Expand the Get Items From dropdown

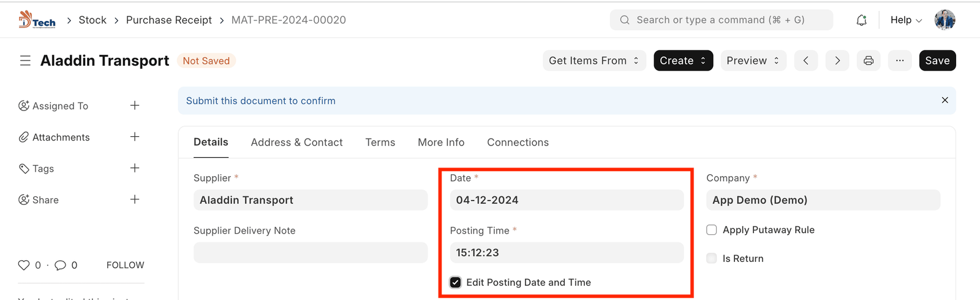pyautogui.click(x=594, y=61)
